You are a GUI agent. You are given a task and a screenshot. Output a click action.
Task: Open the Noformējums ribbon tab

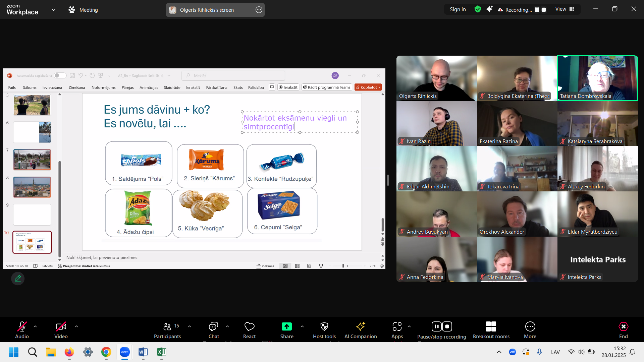click(103, 87)
